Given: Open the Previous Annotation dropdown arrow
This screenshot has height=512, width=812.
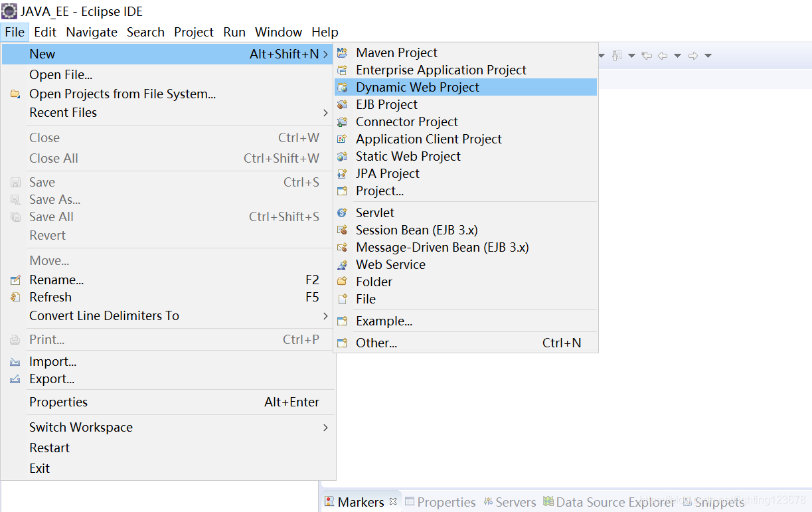Looking at the screenshot, I should pyautogui.click(x=631, y=56).
